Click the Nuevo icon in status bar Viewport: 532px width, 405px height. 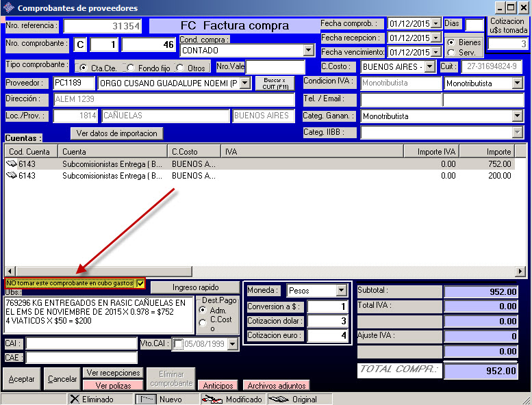(144, 399)
